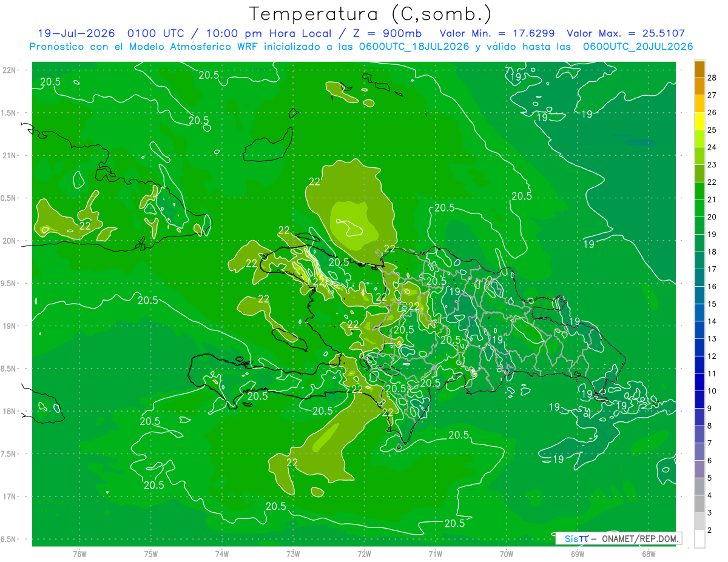Screen dimensions: 728x562
Task: Click the gray legend band between 3 and 4
Action: (x=699, y=504)
